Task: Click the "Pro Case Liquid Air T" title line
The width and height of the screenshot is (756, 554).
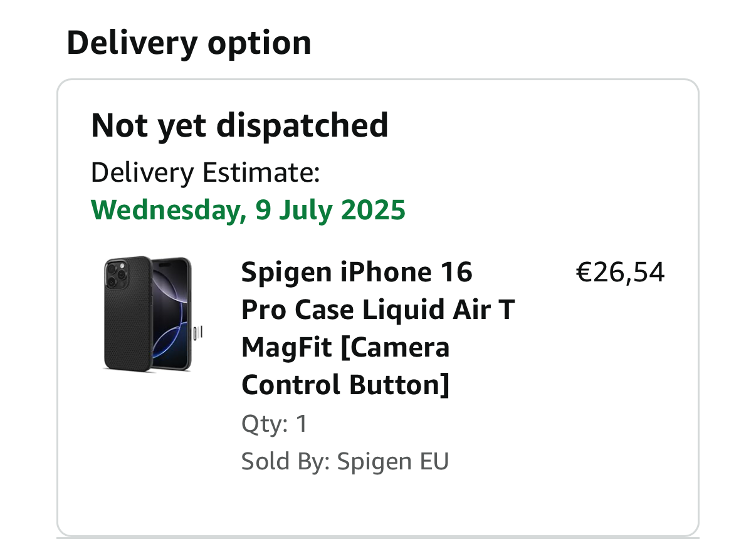Action: tap(377, 310)
